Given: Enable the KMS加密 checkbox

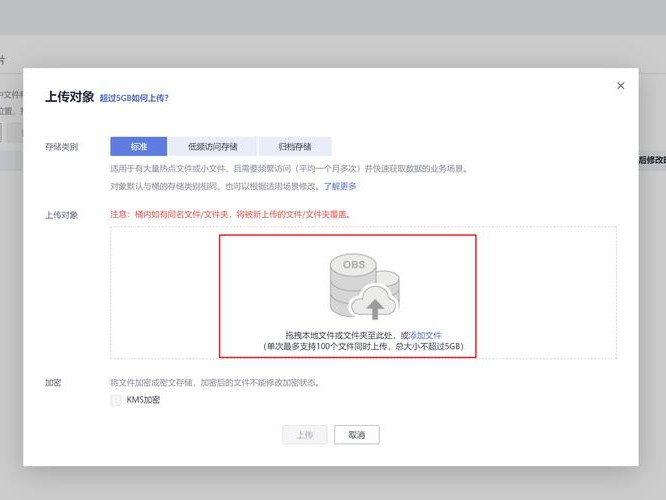Looking at the screenshot, I should tap(116, 400).
